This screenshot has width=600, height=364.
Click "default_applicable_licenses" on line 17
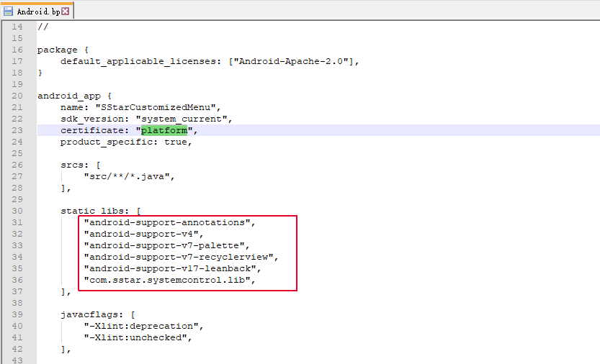coord(138,62)
